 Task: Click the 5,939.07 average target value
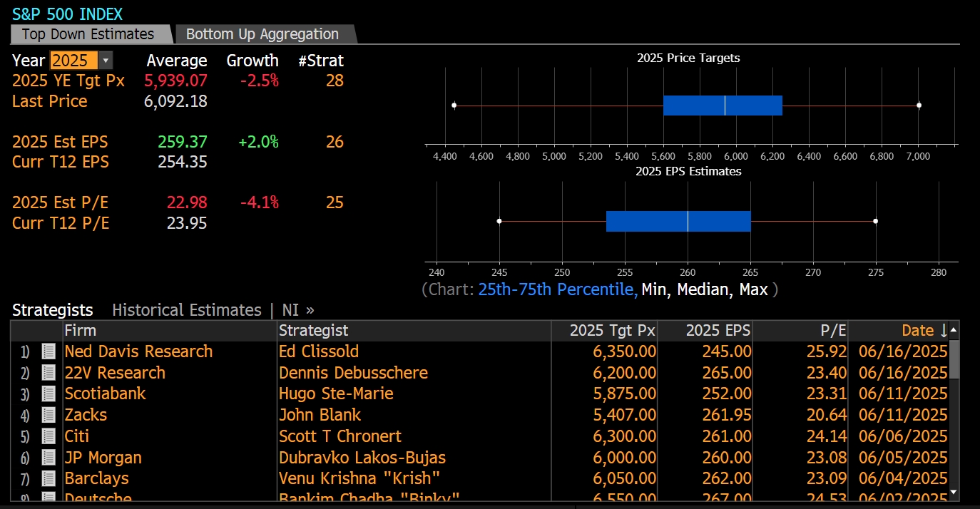coord(175,81)
